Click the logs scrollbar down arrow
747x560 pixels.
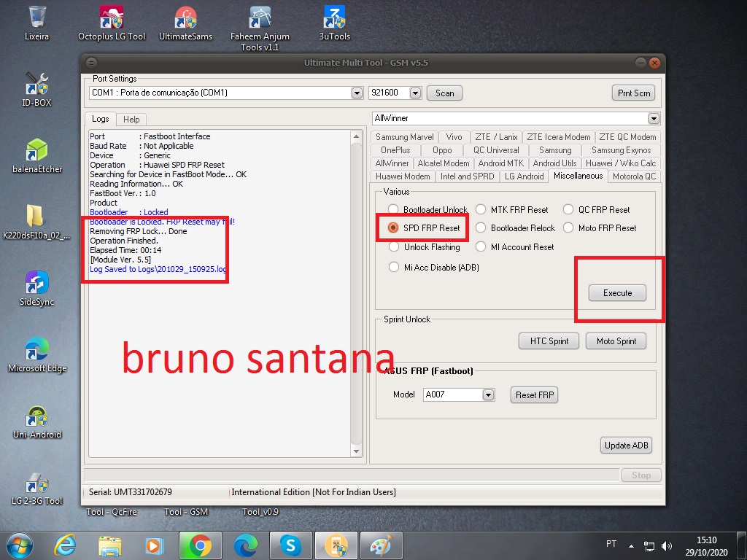[x=356, y=451]
